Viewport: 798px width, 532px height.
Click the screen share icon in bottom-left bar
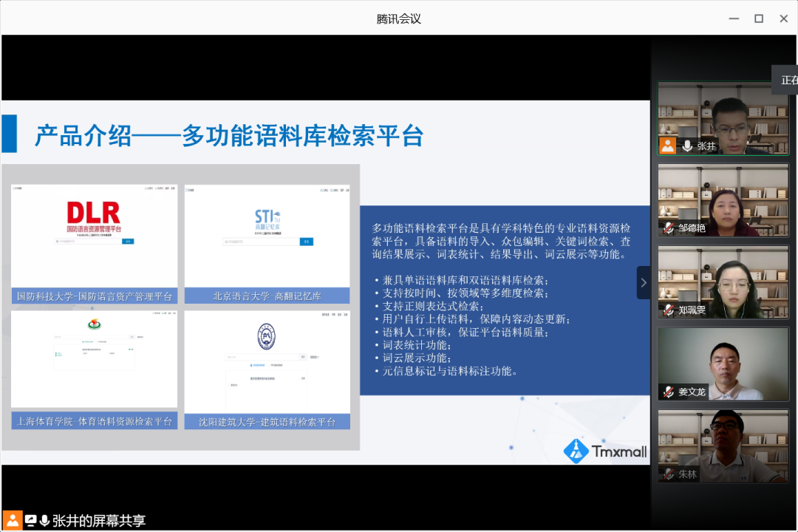(x=31, y=520)
